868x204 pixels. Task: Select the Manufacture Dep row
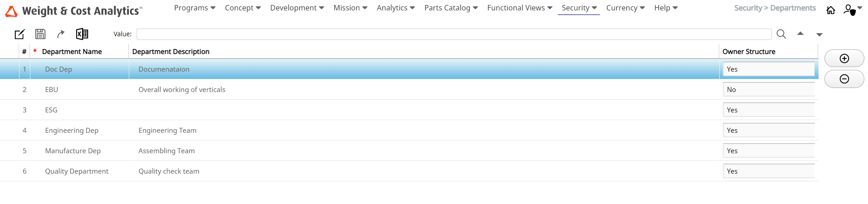[x=73, y=151]
